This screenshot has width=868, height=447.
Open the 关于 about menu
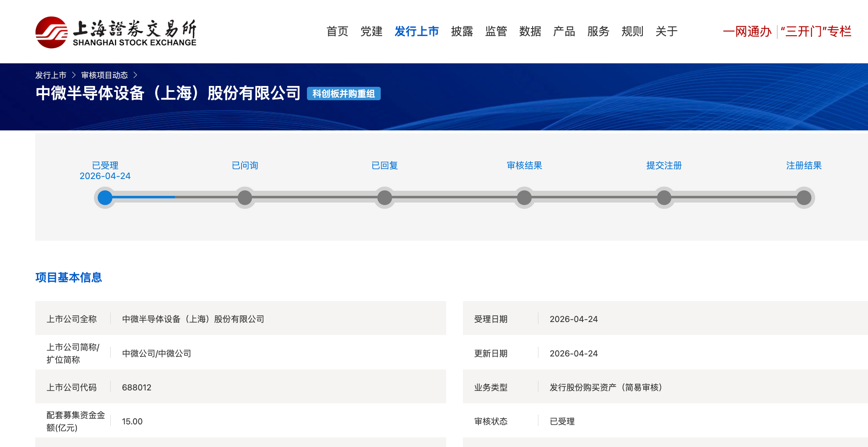point(666,31)
